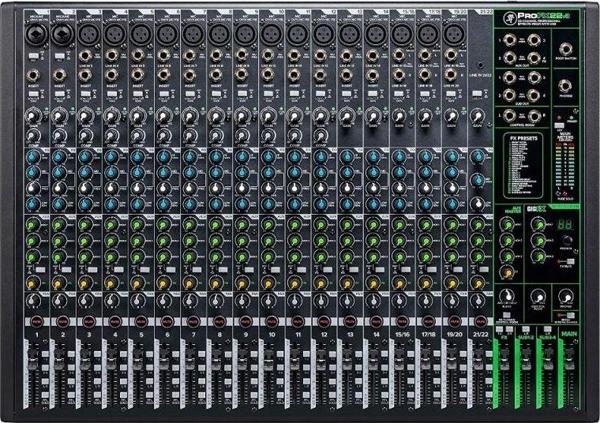Viewport: 600px width, 423px height.
Task: Click the channel 9 yellow FX send knob
Action: click(x=241, y=284)
